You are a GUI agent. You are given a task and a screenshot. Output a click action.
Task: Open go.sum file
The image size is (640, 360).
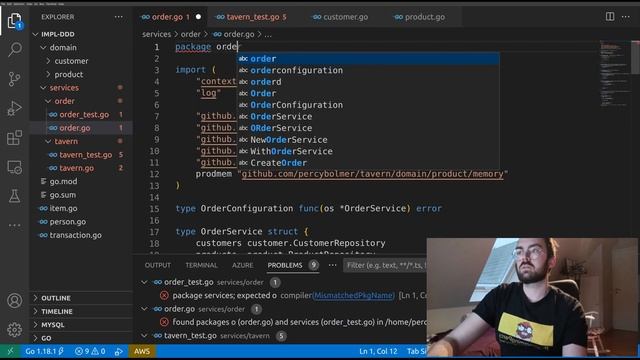[x=62, y=195]
